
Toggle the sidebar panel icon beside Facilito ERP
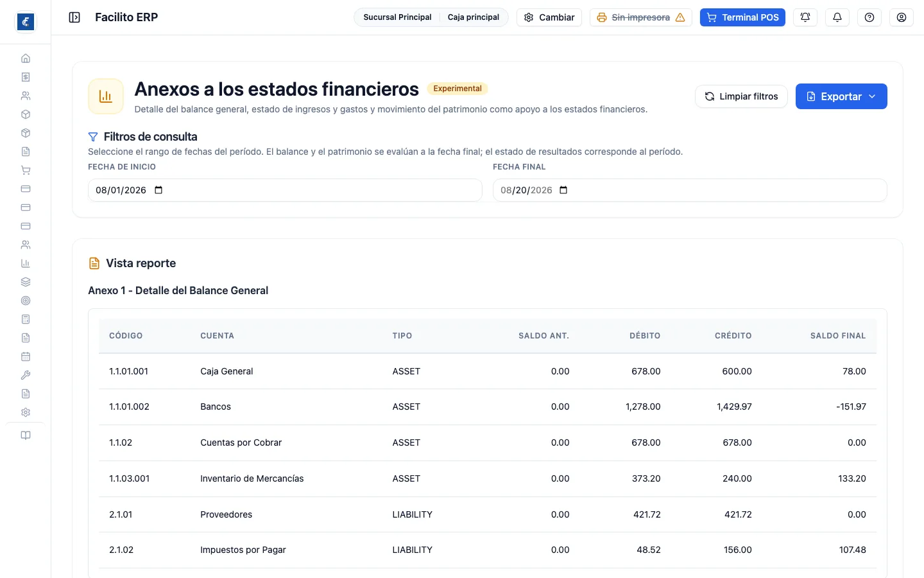point(74,17)
